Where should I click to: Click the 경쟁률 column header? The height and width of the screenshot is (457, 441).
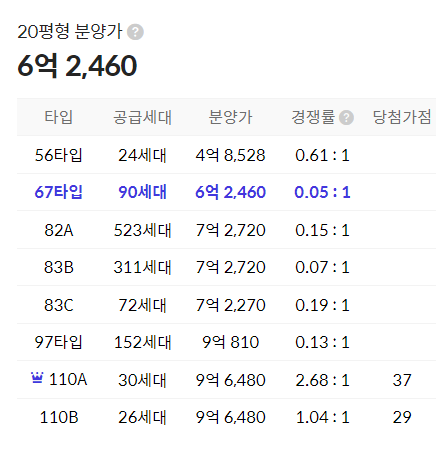313,117
